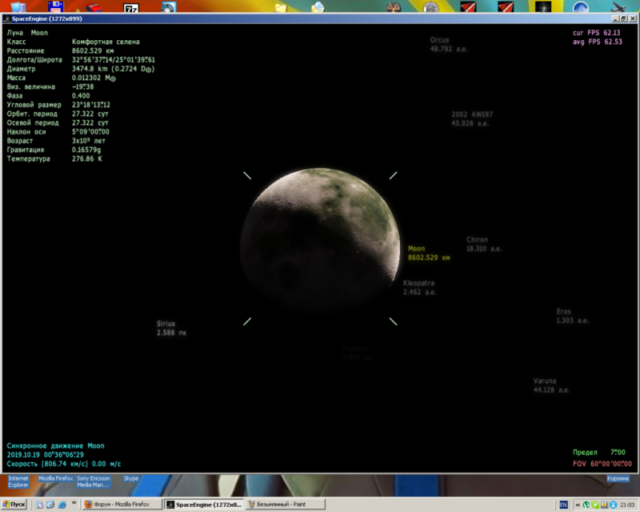Click the middle Quick Launch icon
Image resolution: width=640 pixels, height=512 pixels.
click(50, 505)
